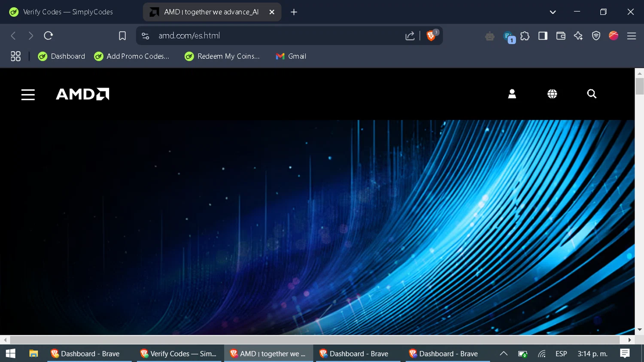This screenshot has height=362, width=644.
Task: Toggle the browser sidebar panel
Action: (x=543, y=36)
